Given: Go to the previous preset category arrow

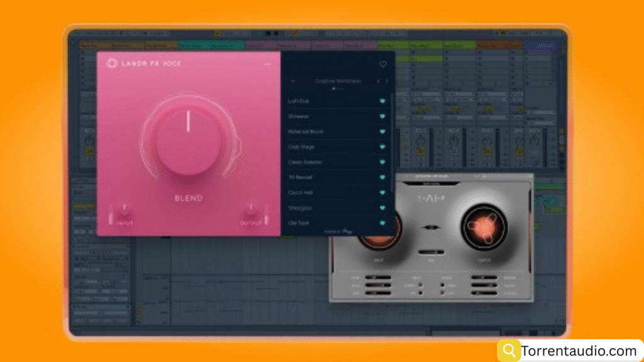Looking at the screenshot, I should 377,81.
